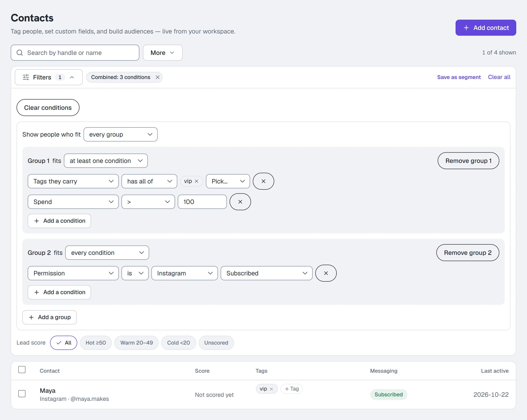Delete the Permission condition row

pos(326,273)
